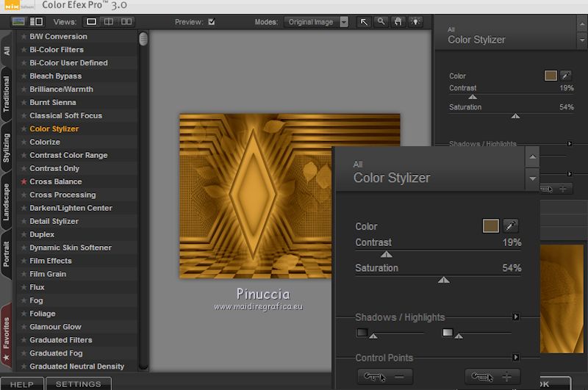Select the Dynamic Skin Softener filter
Screen dimensions: 588x390
[70, 248]
